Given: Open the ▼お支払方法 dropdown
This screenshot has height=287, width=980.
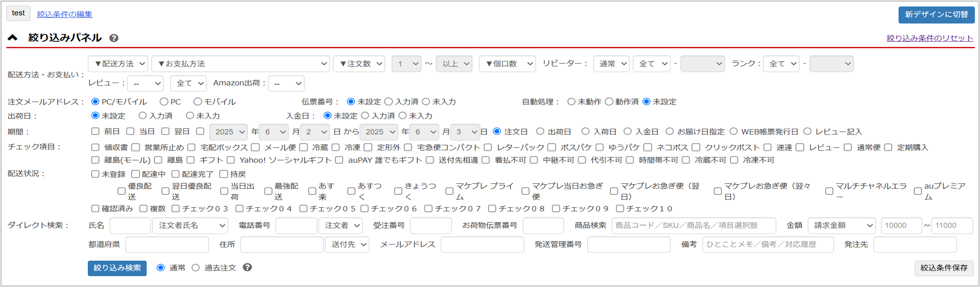Looking at the screenshot, I should [x=240, y=64].
